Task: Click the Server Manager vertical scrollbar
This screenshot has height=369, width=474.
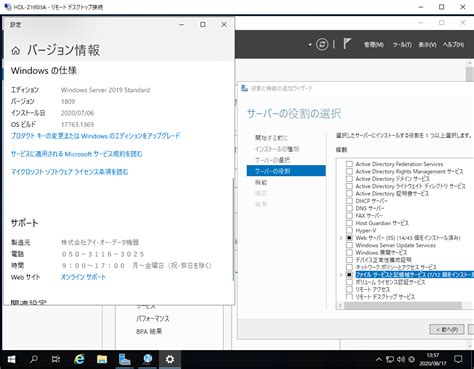Action: (x=470, y=74)
